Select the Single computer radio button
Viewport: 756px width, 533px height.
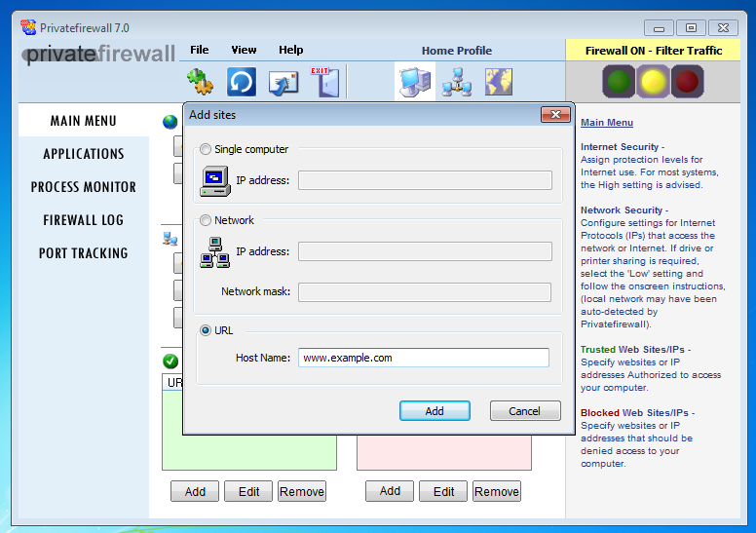(206, 149)
